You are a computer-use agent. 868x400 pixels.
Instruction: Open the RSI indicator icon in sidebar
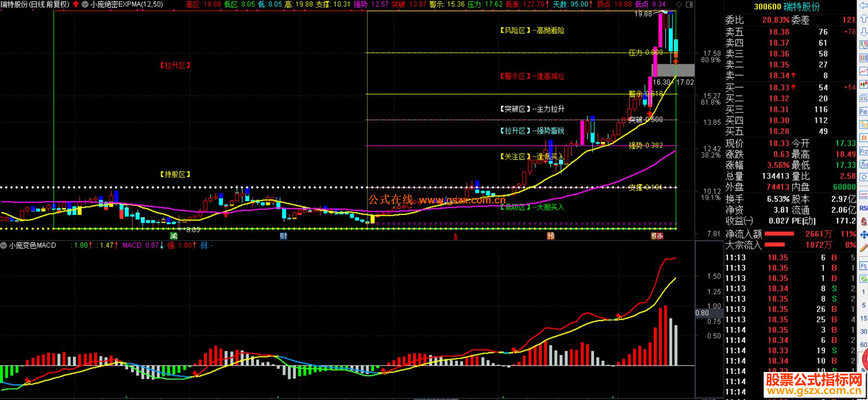pos(863,208)
